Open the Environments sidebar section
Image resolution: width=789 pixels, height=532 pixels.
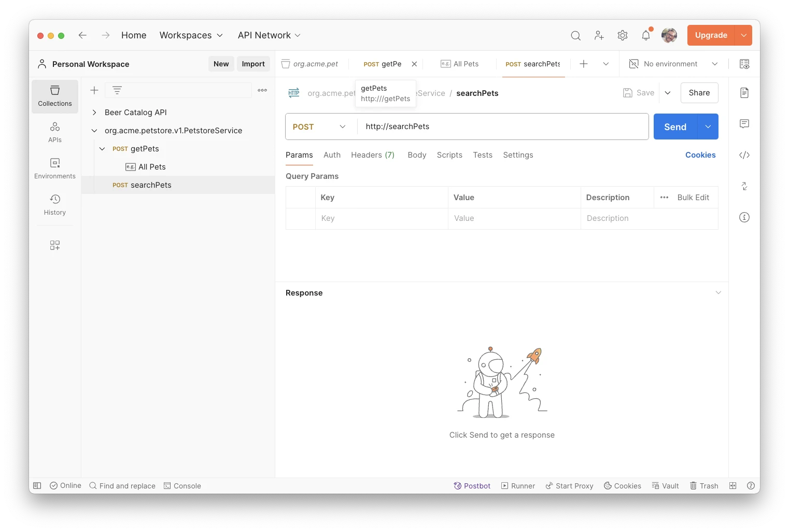[x=55, y=169]
